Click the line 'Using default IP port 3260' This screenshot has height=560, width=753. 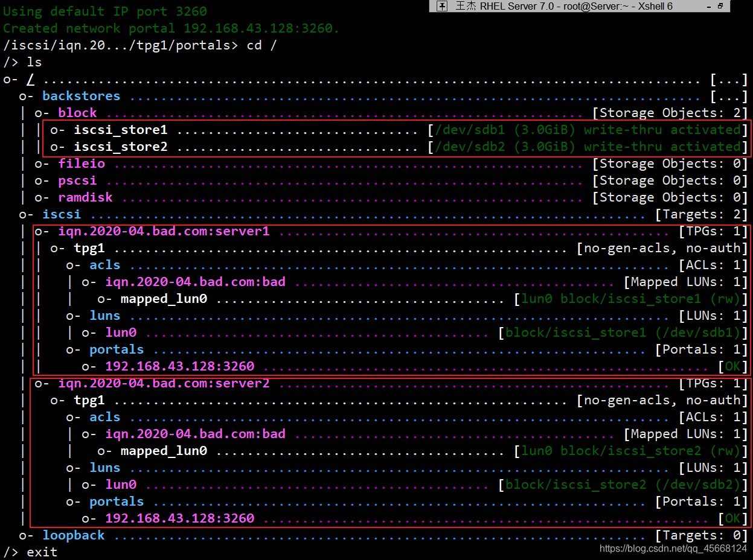pyautogui.click(x=105, y=11)
